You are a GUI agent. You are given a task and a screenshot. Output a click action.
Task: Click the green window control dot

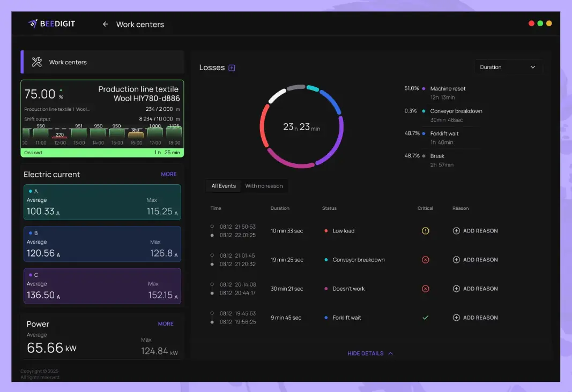[x=540, y=24]
